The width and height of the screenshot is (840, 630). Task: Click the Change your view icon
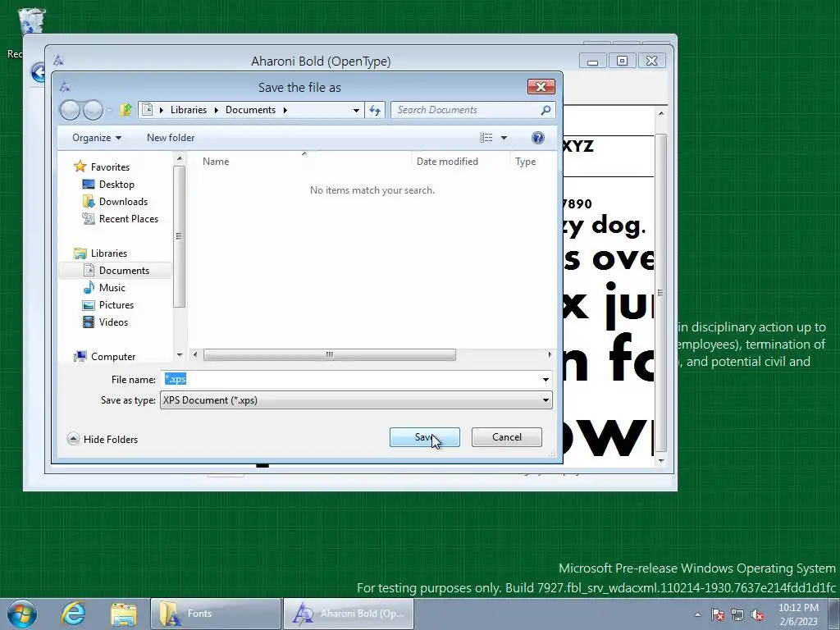click(x=486, y=138)
